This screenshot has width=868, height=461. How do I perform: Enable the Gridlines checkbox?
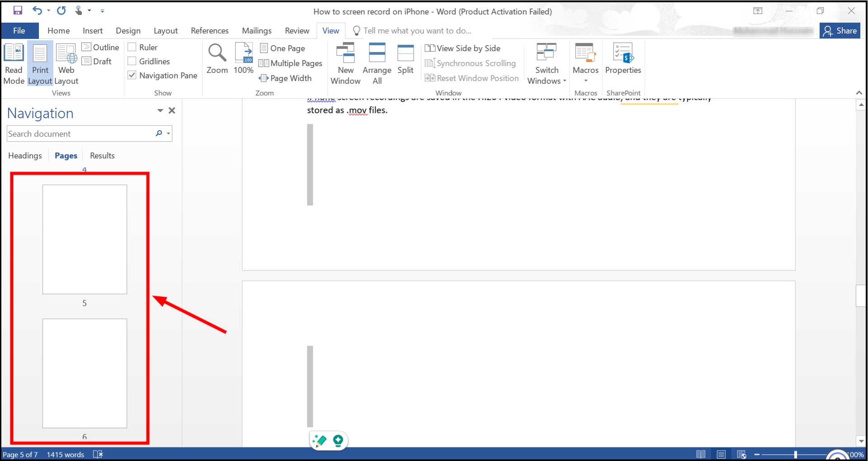[x=132, y=61]
